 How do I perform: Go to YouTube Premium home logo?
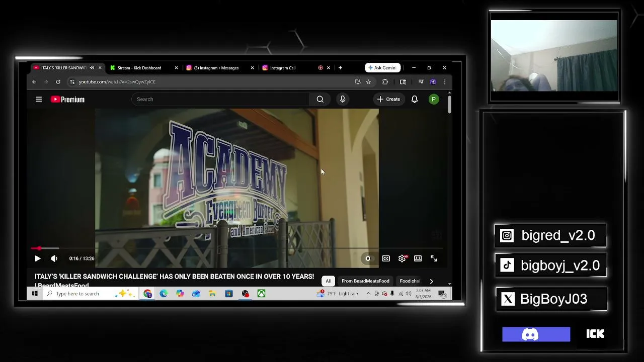pos(67,100)
